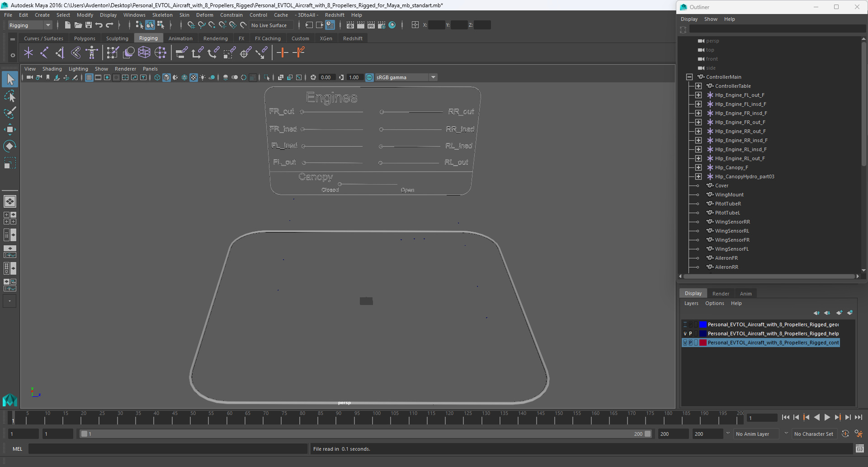This screenshot has width=868, height=467.
Task: Toggle visibility V of the Rigged_cont layer
Action: [x=685, y=343]
